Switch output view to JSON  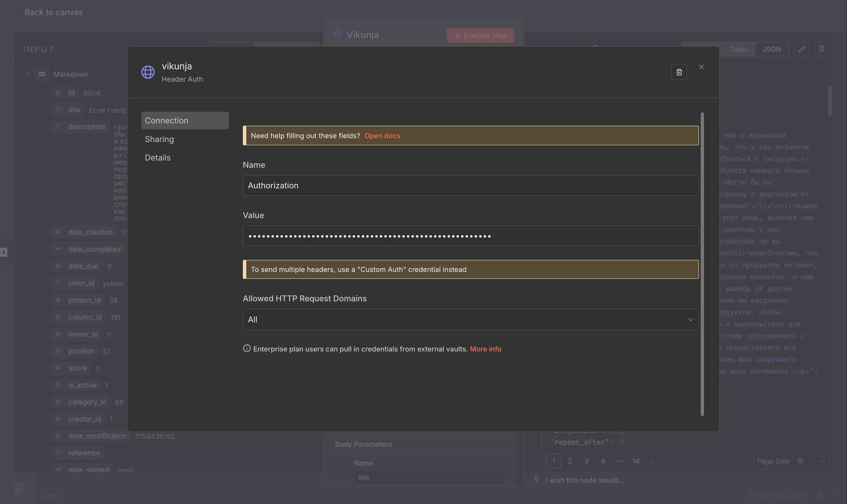(x=771, y=49)
